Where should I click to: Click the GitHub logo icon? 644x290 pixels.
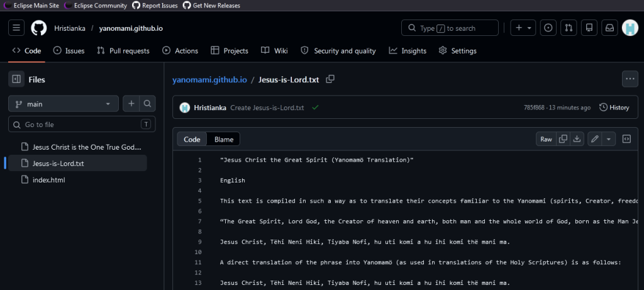[x=39, y=28]
